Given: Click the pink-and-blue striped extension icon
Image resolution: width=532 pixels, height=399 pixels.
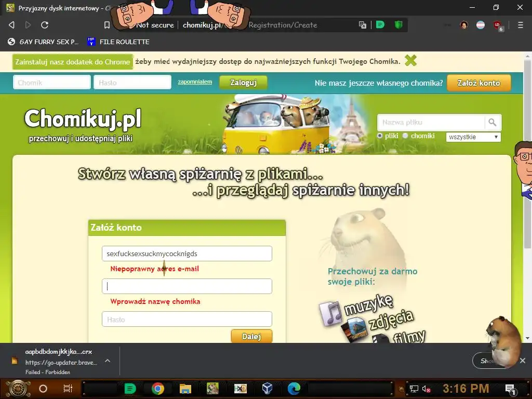Looking at the screenshot, I should click(481, 25).
